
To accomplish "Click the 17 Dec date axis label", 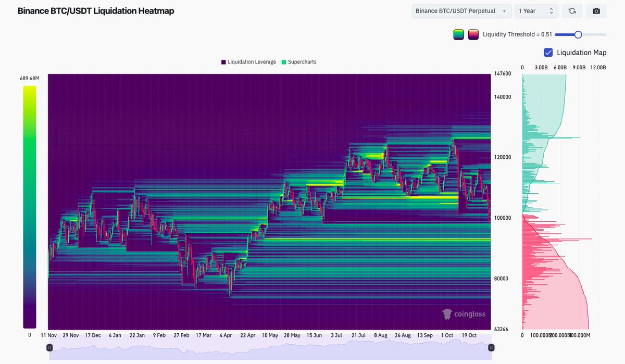I will tap(93, 335).
